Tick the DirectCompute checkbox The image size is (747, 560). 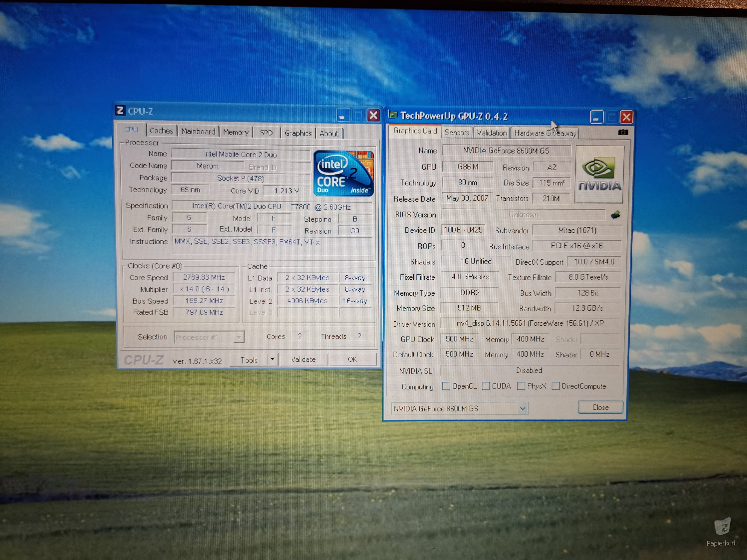(x=556, y=386)
